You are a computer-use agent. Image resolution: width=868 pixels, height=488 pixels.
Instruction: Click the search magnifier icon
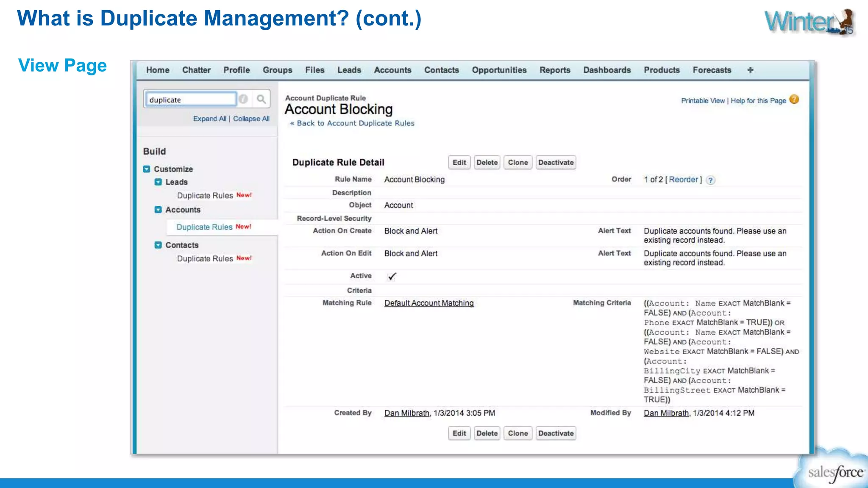pyautogui.click(x=261, y=99)
